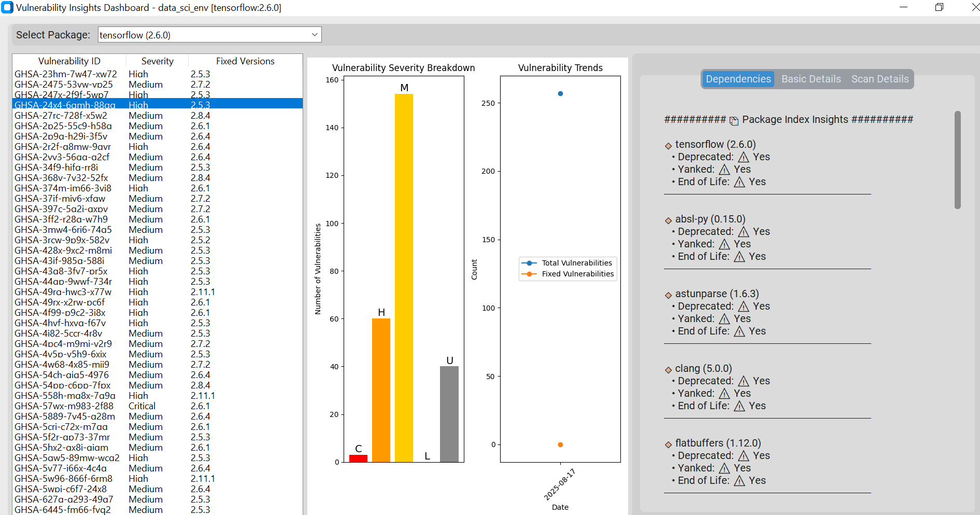Image resolution: width=980 pixels, height=515 pixels.
Task: Click the Package Index Insights box icon
Action: click(734, 121)
